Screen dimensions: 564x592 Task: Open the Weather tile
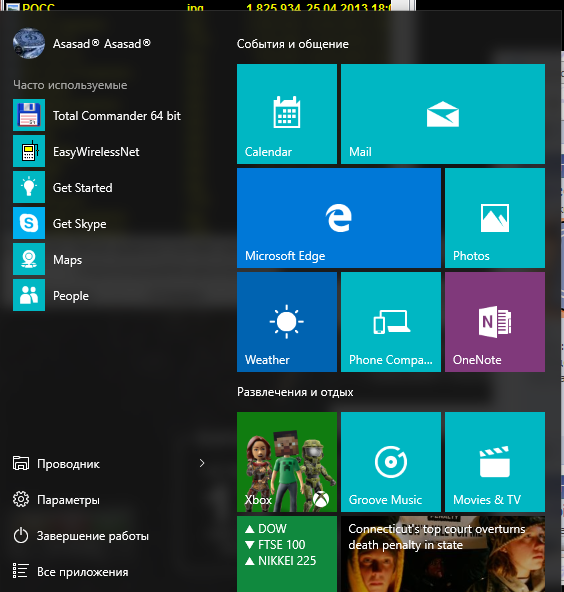coord(287,322)
